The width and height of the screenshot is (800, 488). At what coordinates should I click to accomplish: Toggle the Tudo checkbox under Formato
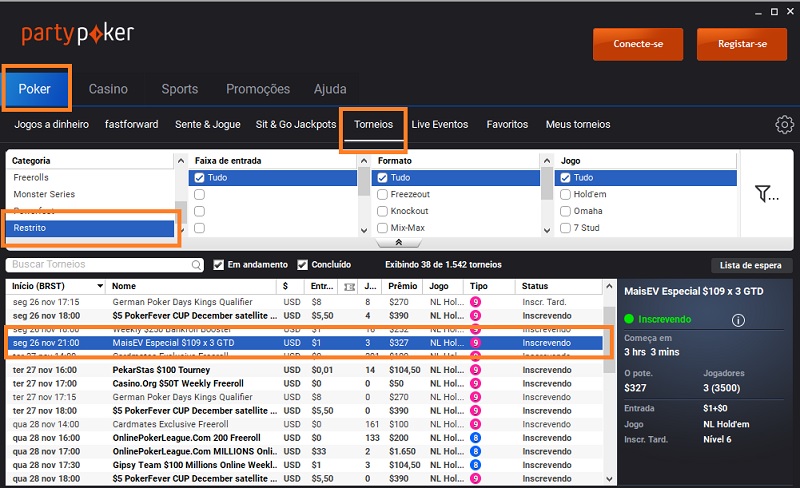click(382, 178)
